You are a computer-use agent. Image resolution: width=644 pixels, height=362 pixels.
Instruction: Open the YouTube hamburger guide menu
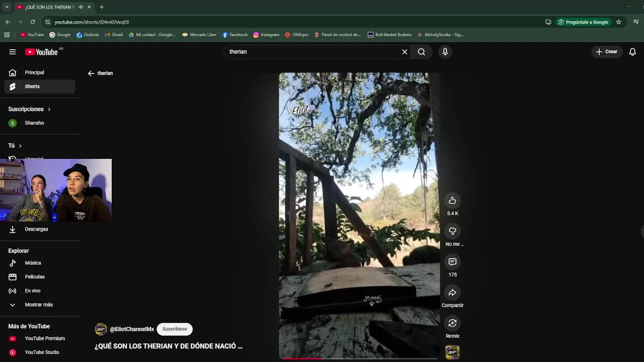(13, 52)
